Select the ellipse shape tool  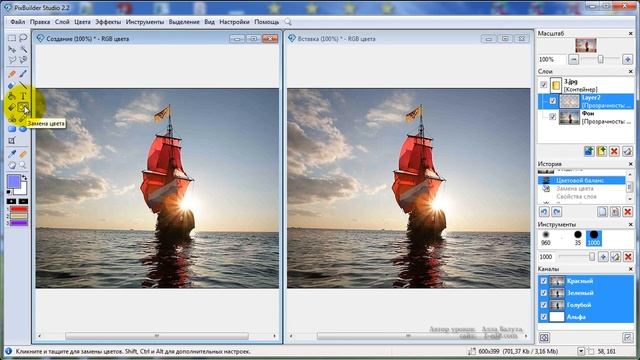(x=23, y=129)
